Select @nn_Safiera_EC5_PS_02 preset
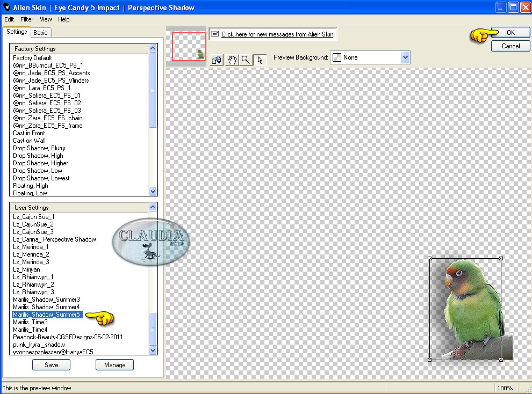The image size is (532, 394). point(47,103)
